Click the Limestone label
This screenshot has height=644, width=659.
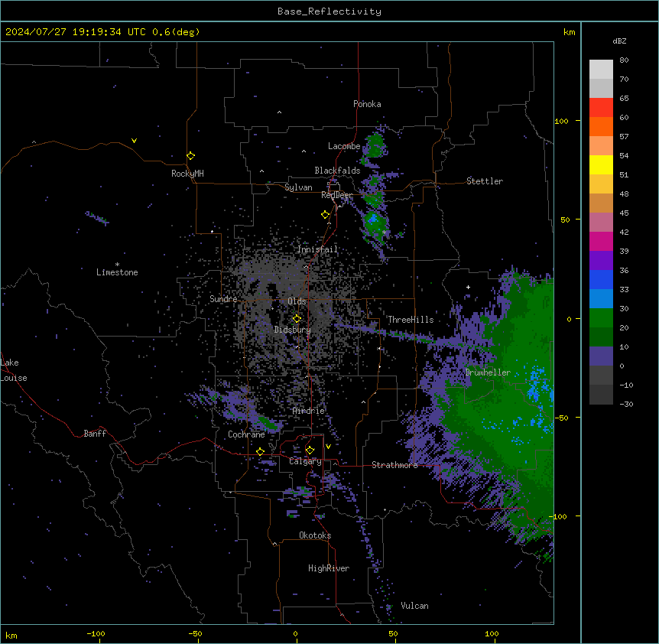pos(117,272)
